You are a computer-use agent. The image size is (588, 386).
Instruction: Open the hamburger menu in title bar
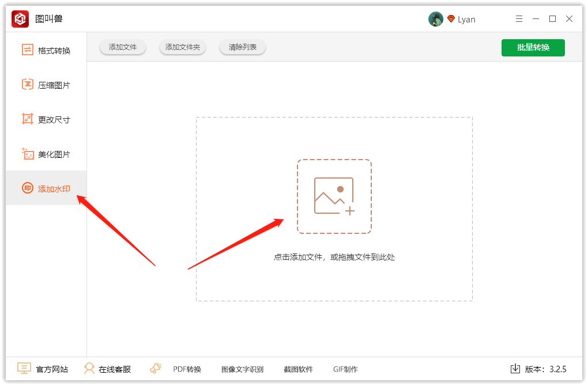click(x=518, y=18)
